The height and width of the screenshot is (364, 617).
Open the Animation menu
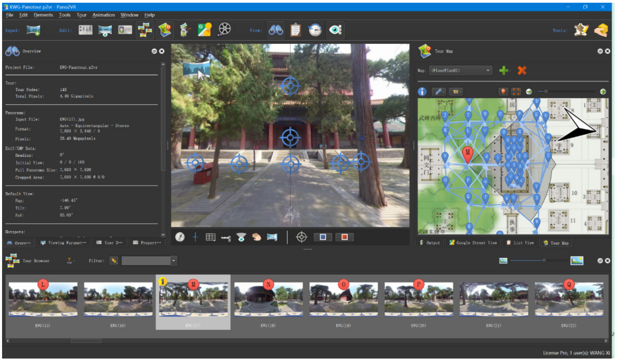click(103, 15)
